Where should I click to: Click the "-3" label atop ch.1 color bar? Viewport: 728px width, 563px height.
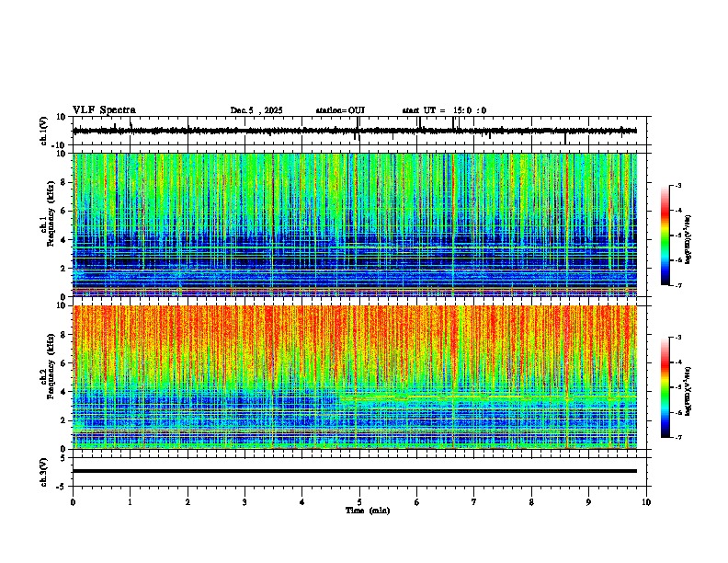point(677,185)
